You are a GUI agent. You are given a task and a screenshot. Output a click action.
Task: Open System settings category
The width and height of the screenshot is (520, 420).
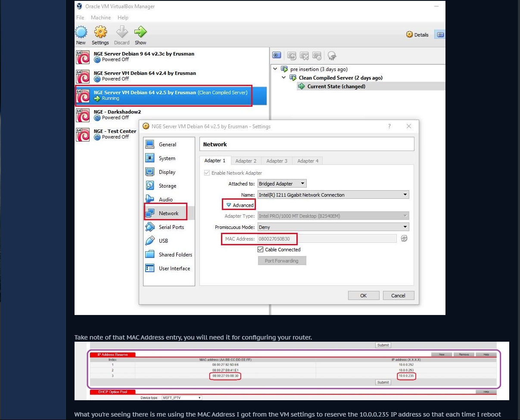click(169, 158)
